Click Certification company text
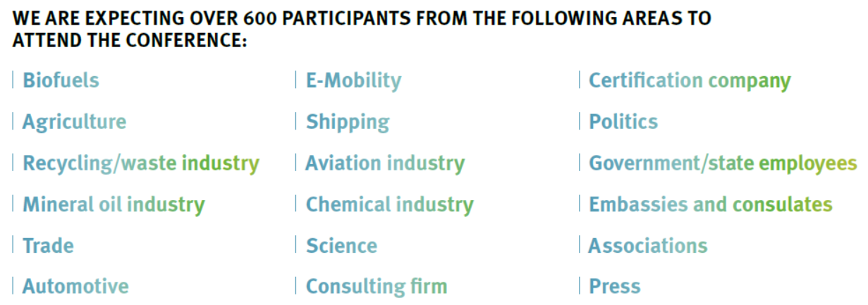Viewport: 868px width, 305px height. point(690,81)
